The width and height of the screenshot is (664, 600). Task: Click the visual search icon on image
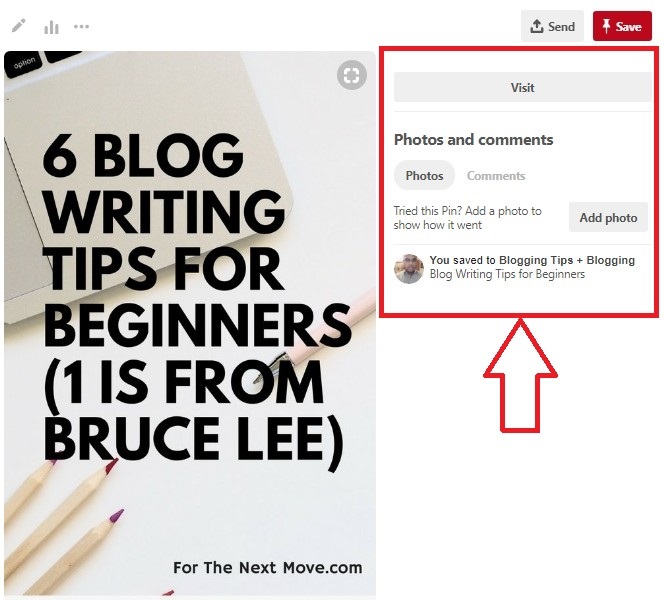pyautogui.click(x=351, y=75)
